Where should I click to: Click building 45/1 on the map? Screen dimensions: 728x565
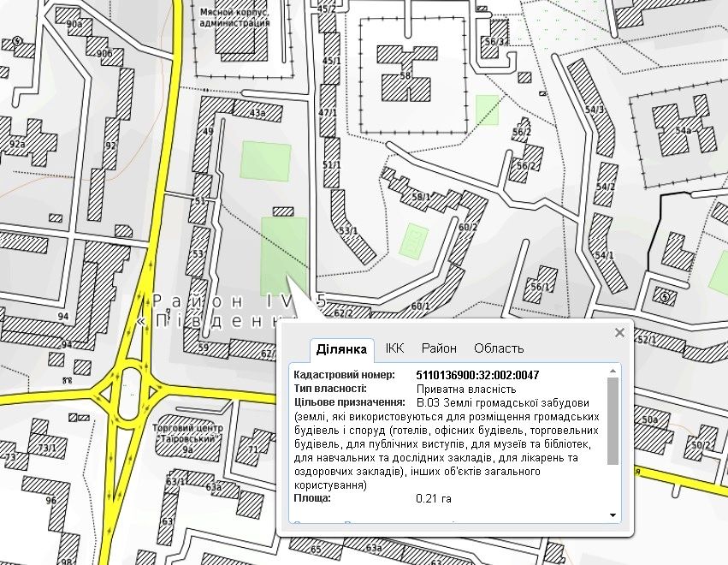click(x=332, y=59)
